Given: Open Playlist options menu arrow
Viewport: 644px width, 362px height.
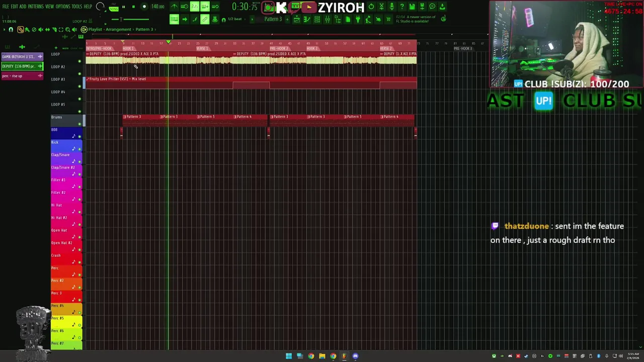Looking at the screenshot, I should pyautogui.click(x=5, y=30).
